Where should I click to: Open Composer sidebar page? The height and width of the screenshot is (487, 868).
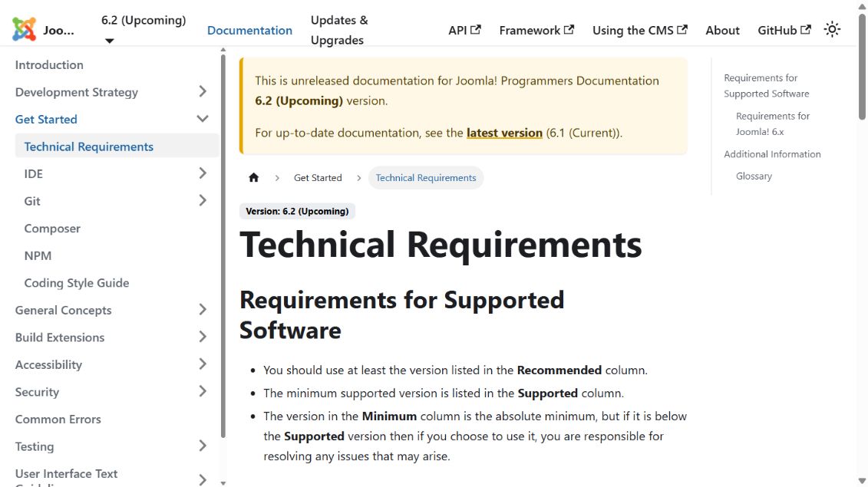pyautogui.click(x=52, y=228)
